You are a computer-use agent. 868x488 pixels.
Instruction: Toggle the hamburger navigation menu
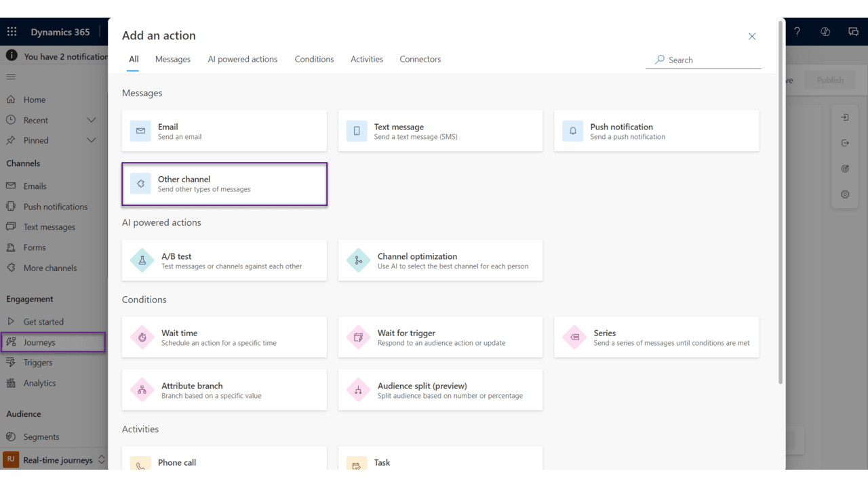[x=11, y=77]
